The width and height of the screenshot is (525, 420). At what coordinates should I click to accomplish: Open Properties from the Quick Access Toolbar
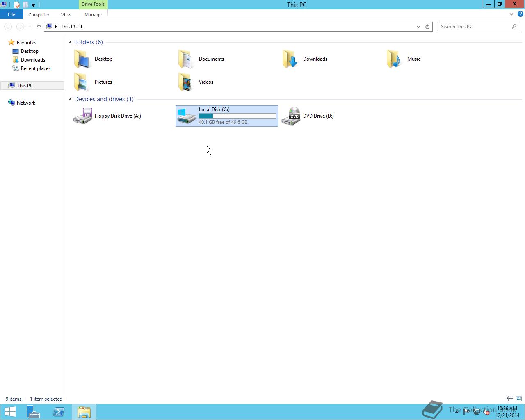coord(16,5)
